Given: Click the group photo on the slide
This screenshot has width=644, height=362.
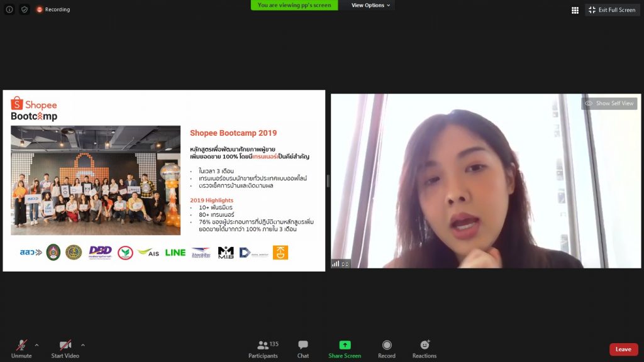Looking at the screenshot, I should (x=96, y=180).
